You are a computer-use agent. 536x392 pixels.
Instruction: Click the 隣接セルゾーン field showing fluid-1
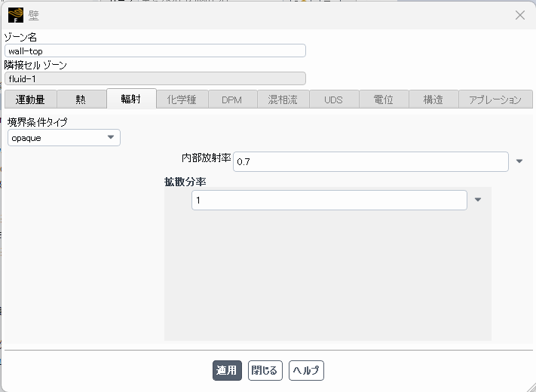click(155, 78)
